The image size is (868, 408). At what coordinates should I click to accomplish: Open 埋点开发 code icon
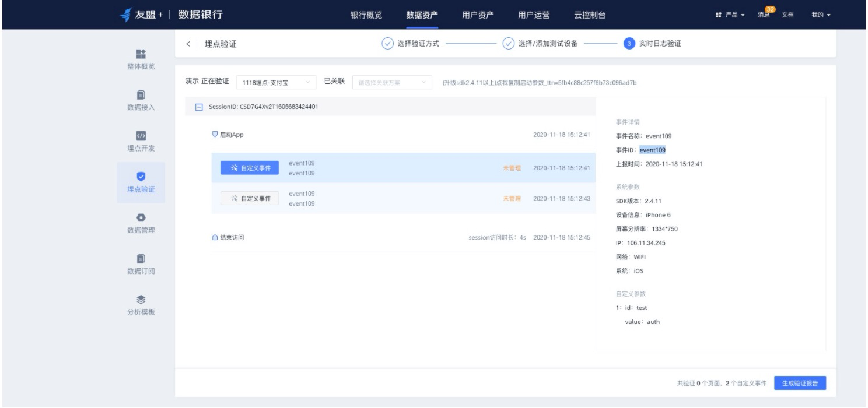tap(141, 136)
